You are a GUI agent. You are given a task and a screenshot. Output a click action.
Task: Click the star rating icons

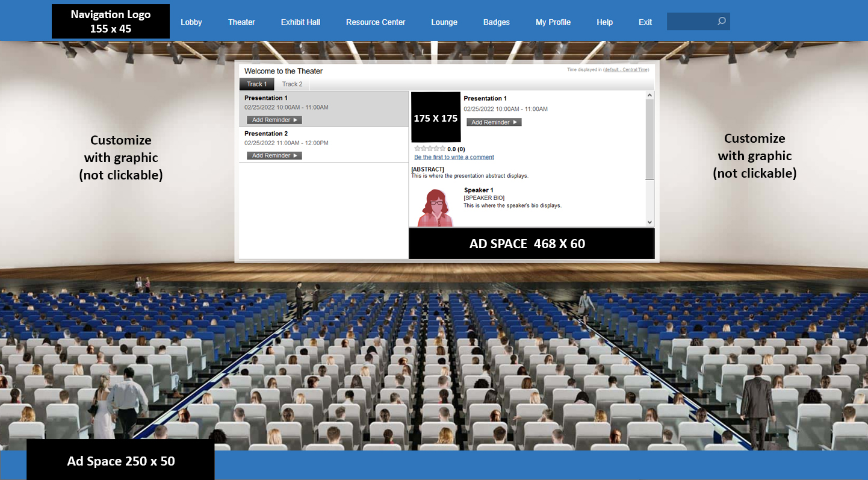coord(430,149)
